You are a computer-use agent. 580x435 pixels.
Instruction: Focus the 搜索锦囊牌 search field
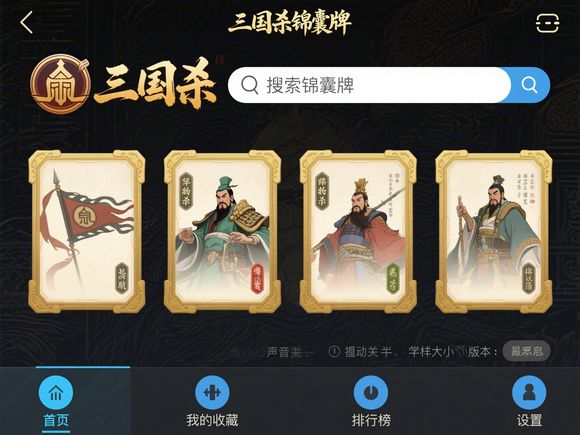click(x=369, y=85)
